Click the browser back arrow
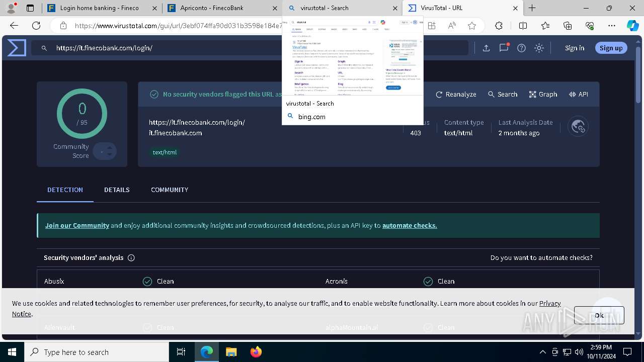The width and height of the screenshot is (644, 362). click(14, 26)
